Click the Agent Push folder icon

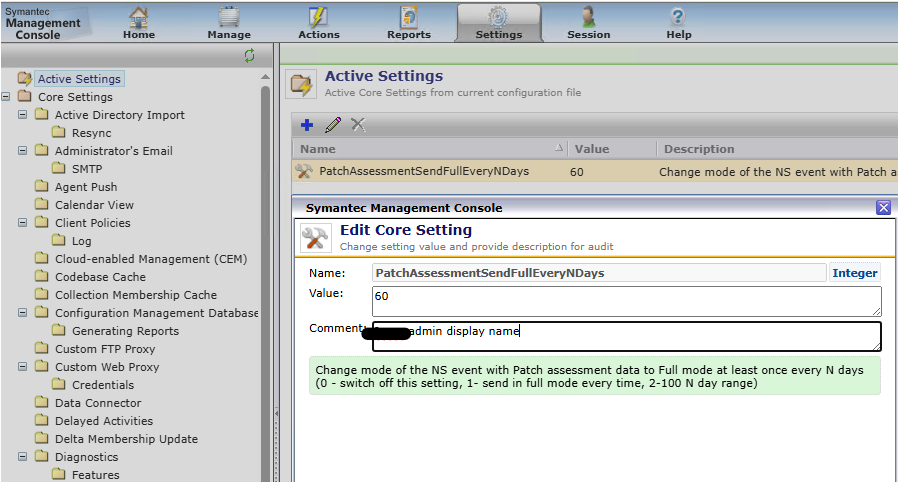41,186
